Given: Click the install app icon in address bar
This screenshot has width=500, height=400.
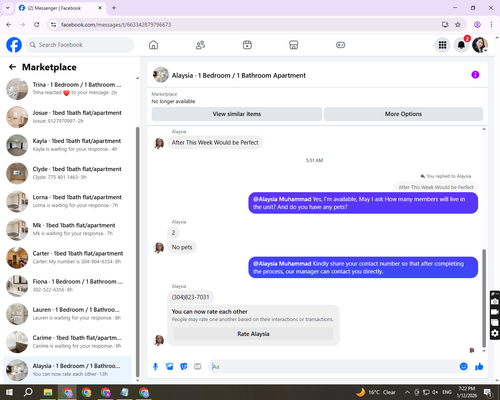Looking at the screenshot, I should [x=445, y=25].
